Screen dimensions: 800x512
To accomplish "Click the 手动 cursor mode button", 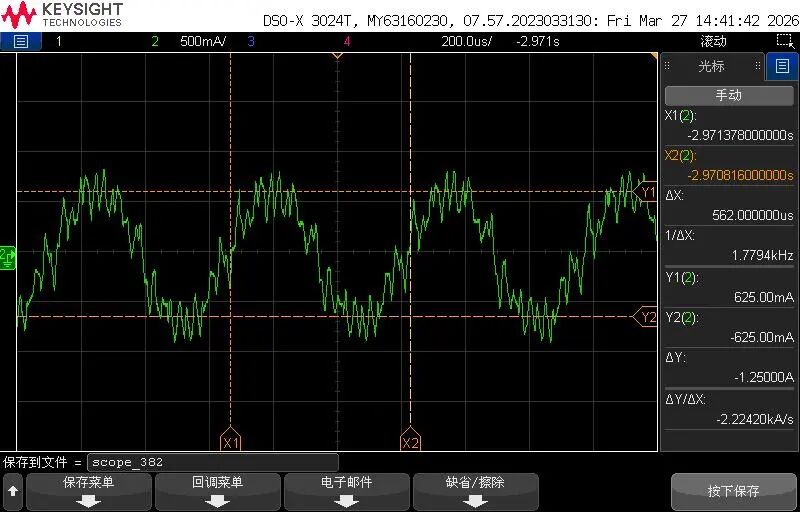I will pyautogui.click(x=729, y=95).
